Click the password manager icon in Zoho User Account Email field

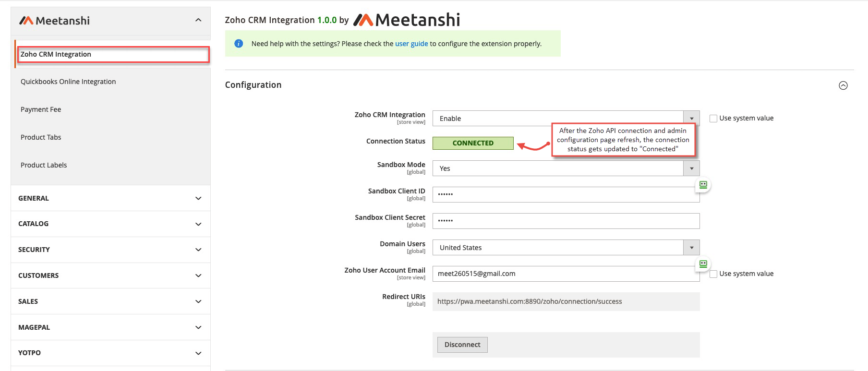703,264
